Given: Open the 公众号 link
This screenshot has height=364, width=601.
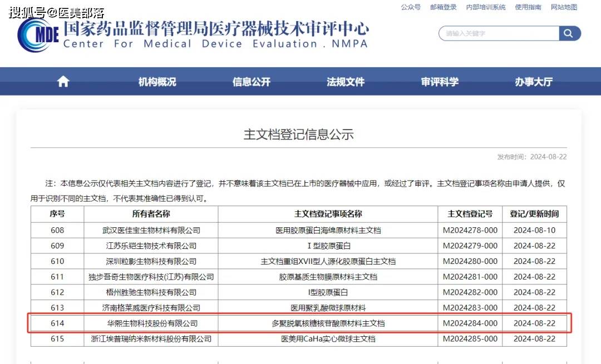Looking at the screenshot, I should tap(411, 7).
